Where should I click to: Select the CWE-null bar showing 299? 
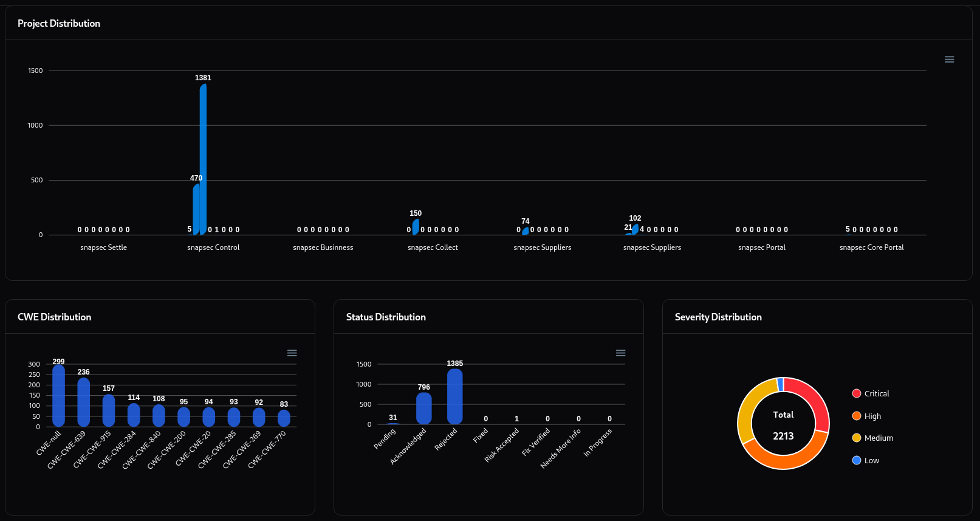59,395
